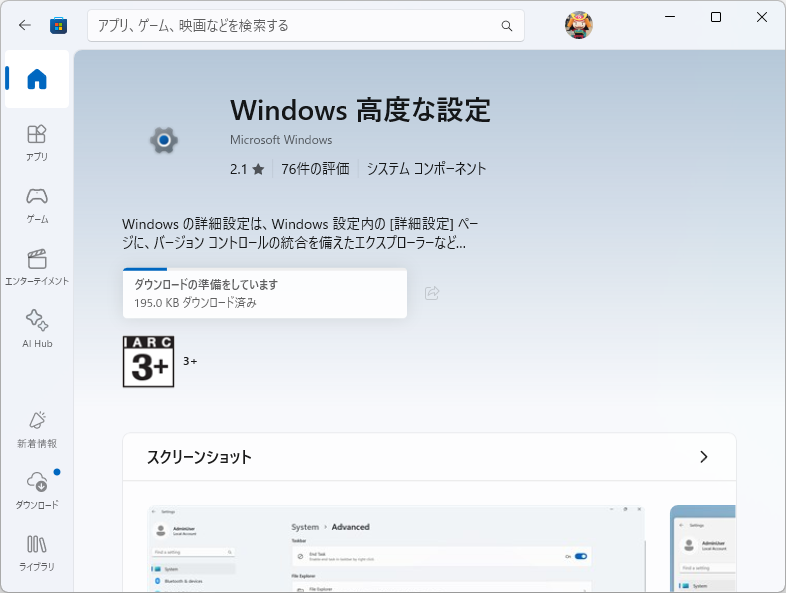The image size is (786, 593).
Task: Click the 3+ age rating text
Action: 190,361
